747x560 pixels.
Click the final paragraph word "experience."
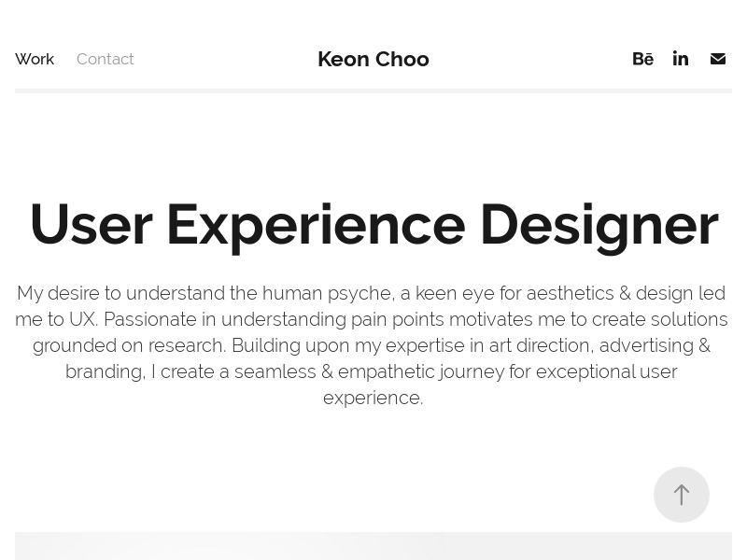[x=373, y=399]
